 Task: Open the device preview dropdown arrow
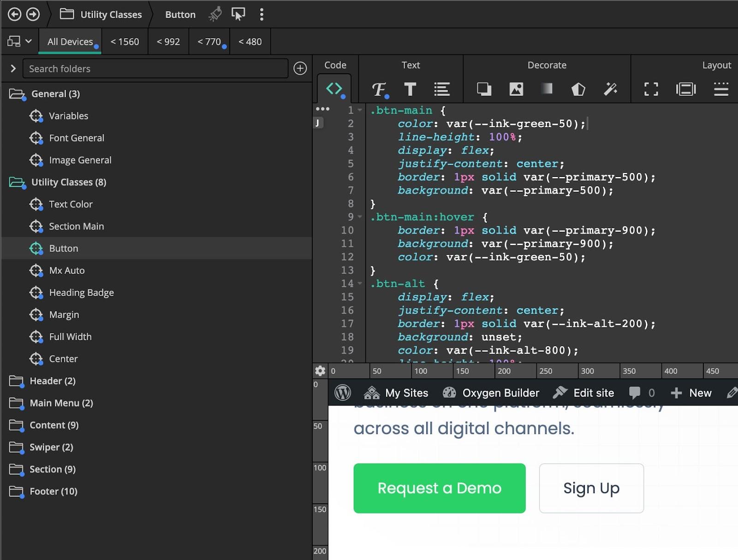click(x=29, y=41)
